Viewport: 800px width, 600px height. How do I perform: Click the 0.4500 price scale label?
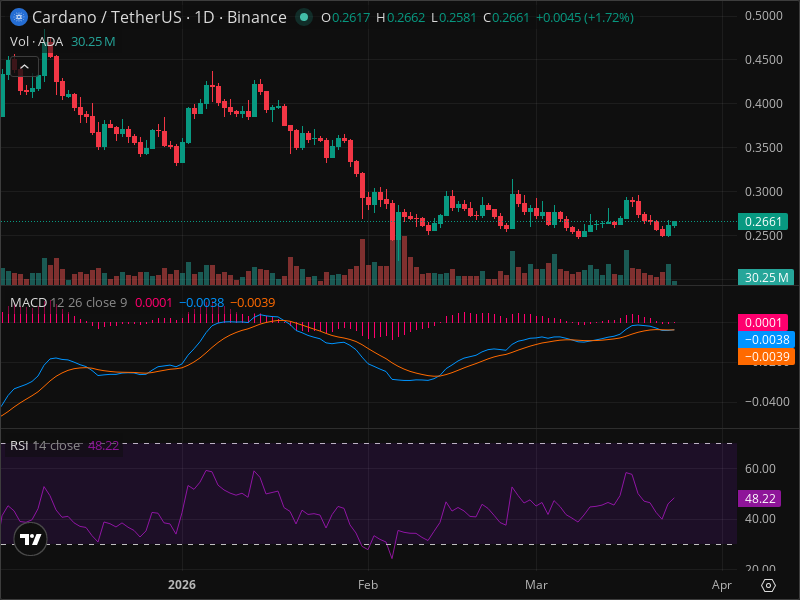(x=763, y=60)
